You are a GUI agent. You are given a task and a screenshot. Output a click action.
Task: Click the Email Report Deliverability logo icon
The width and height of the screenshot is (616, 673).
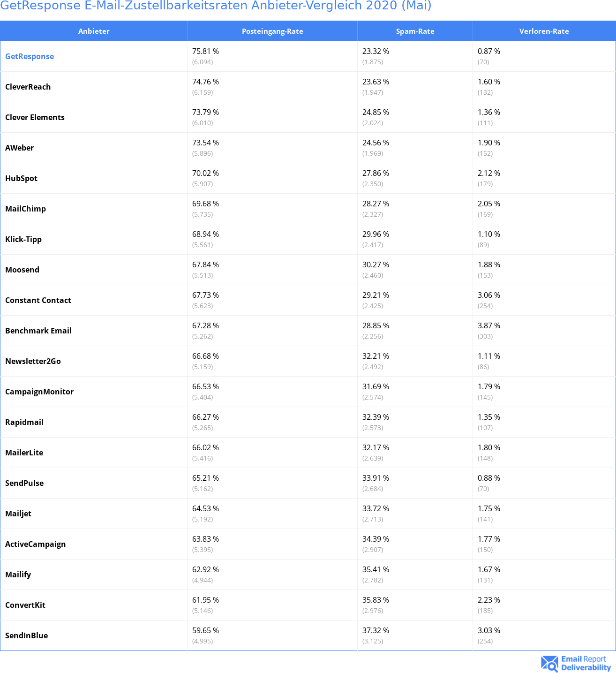click(x=549, y=664)
